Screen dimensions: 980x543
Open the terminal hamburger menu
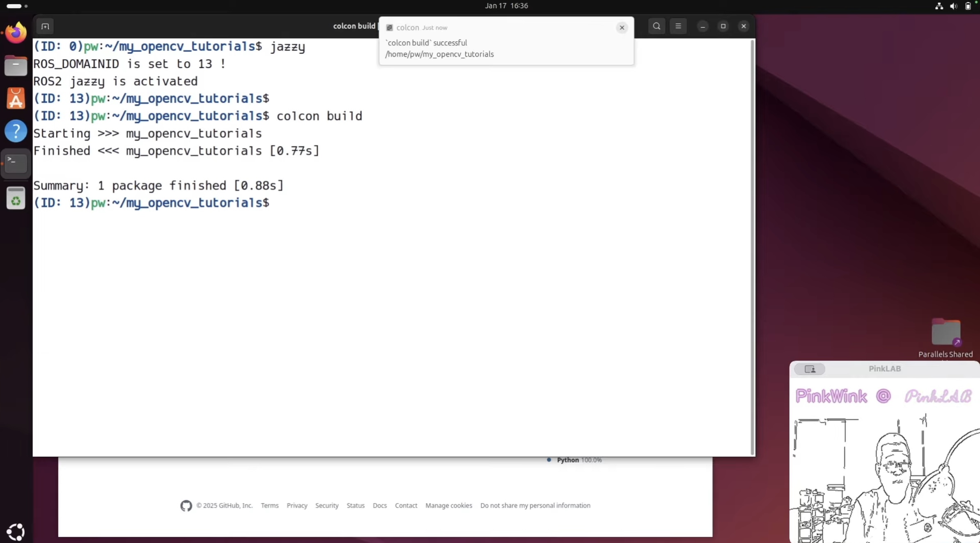click(678, 26)
